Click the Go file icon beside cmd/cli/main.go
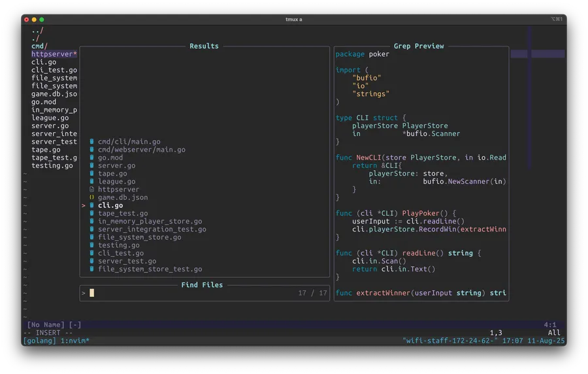 91,141
